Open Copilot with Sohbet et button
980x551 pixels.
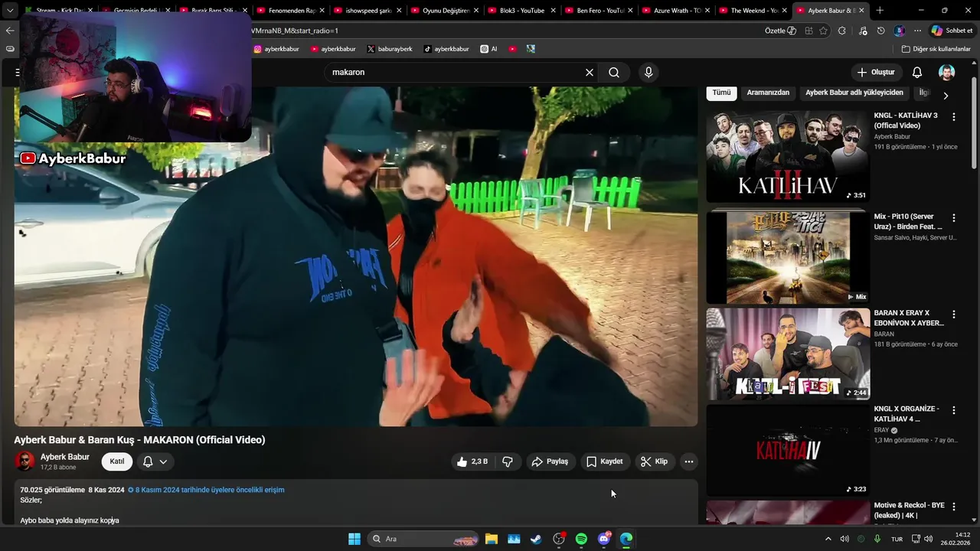[952, 31]
